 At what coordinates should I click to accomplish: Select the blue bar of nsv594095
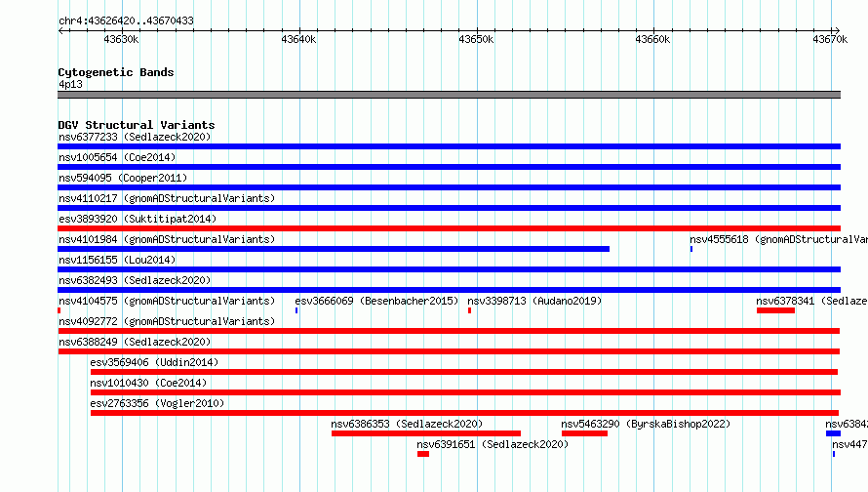pos(449,187)
